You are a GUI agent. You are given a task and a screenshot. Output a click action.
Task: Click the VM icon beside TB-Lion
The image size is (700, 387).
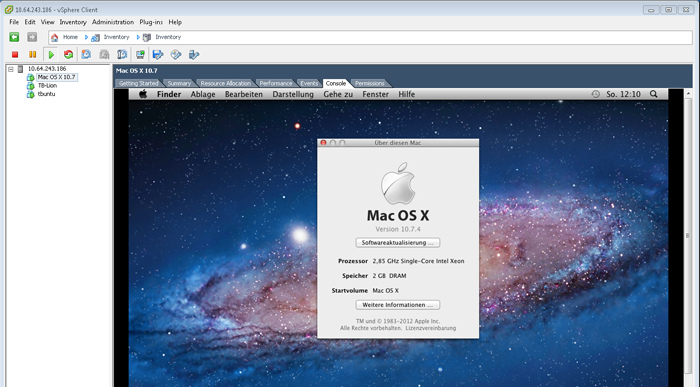coord(30,86)
